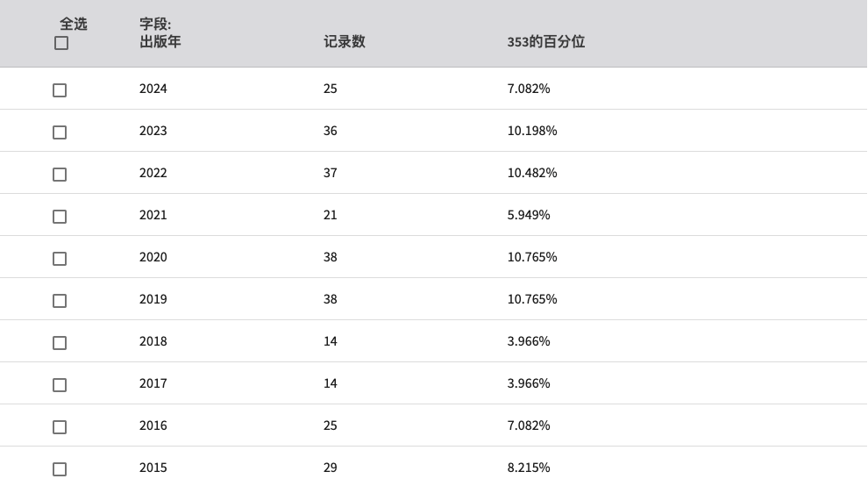Mark the checkbox for 2015
868x486 pixels.
[x=60, y=469]
